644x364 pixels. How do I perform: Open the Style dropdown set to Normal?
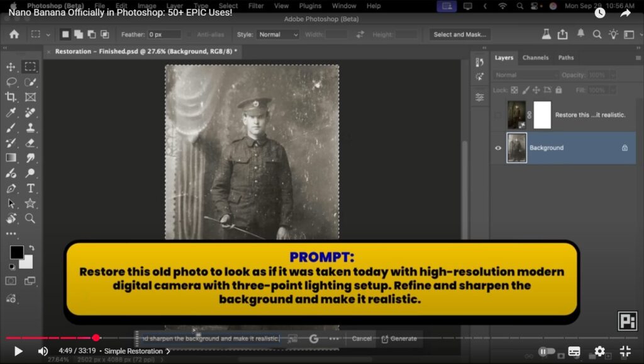[x=277, y=35]
